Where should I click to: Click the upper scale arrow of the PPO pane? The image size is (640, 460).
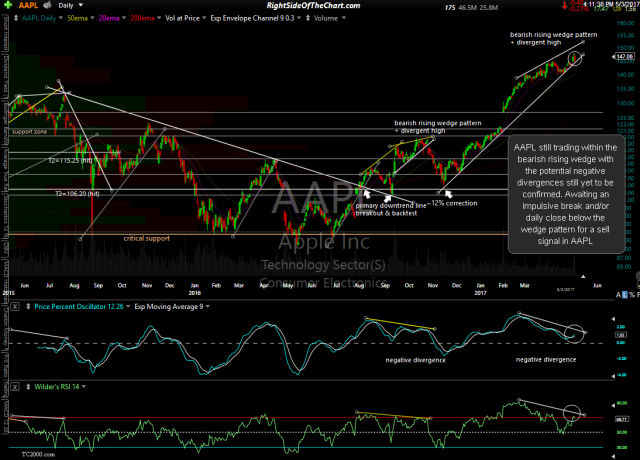613,318
